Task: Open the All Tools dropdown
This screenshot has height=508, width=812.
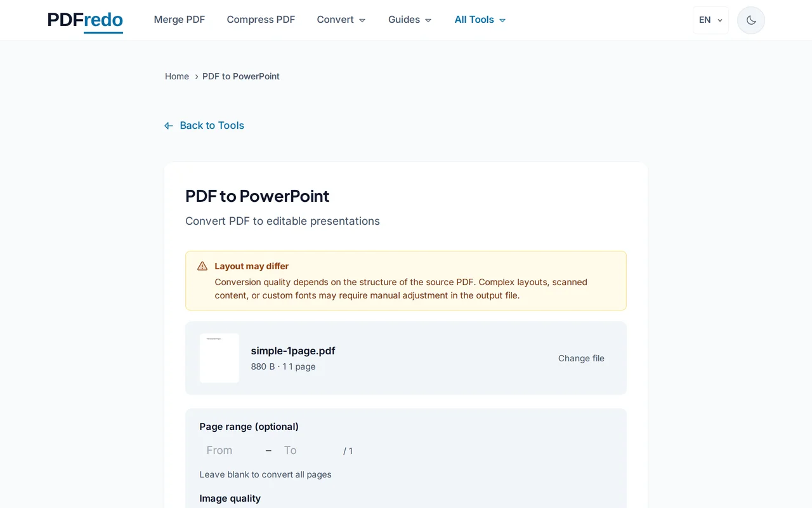Action: pos(480,20)
